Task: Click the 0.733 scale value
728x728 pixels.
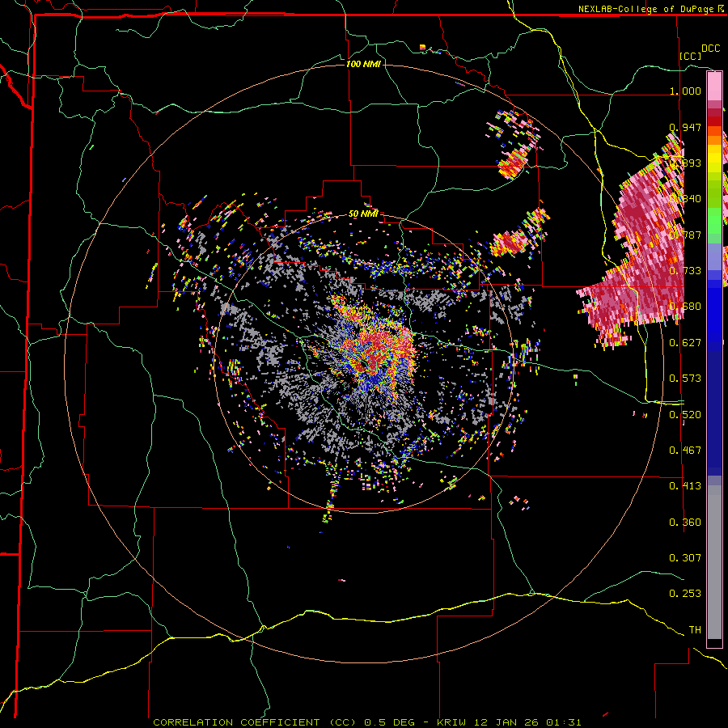Action: (x=685, y=271)
